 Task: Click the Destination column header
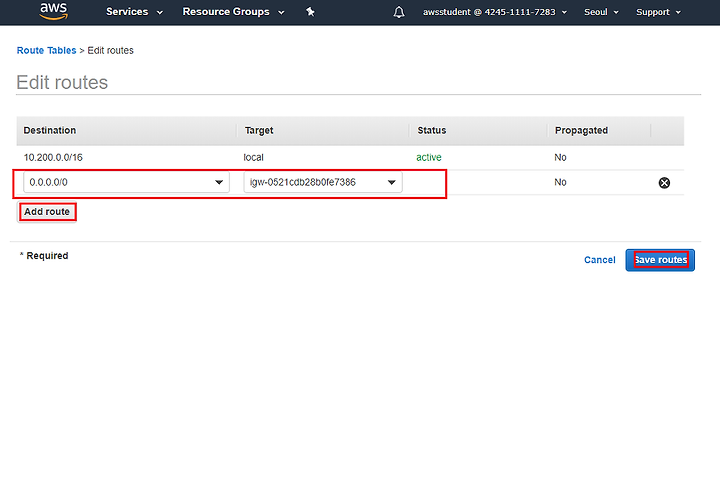tap(50, 130)
